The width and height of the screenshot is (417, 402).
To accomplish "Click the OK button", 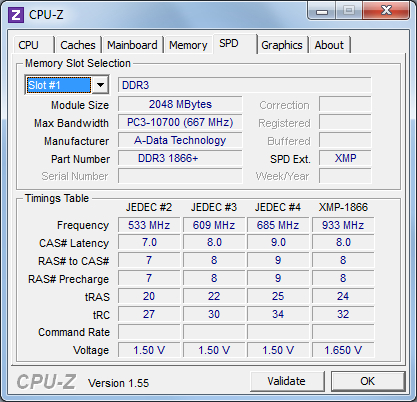I will coord(368,381).
